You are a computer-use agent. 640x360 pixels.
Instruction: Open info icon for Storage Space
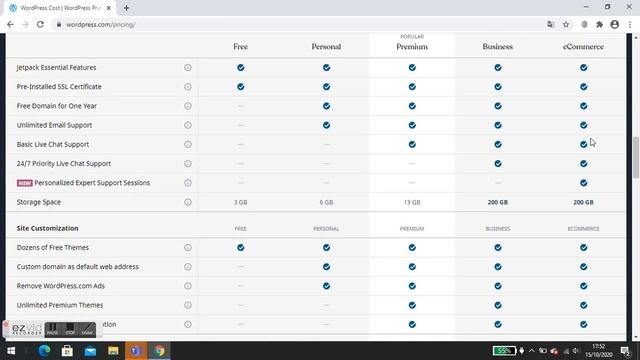188,202
